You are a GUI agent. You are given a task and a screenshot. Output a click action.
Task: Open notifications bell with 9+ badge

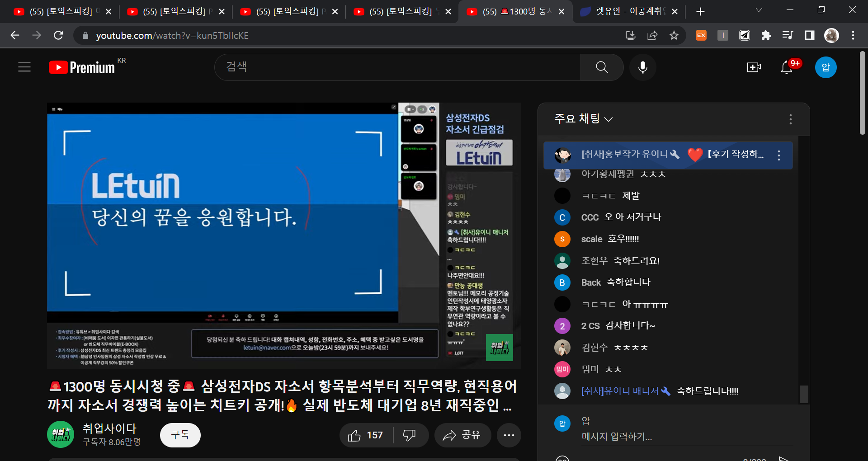[x=787, y=67]
